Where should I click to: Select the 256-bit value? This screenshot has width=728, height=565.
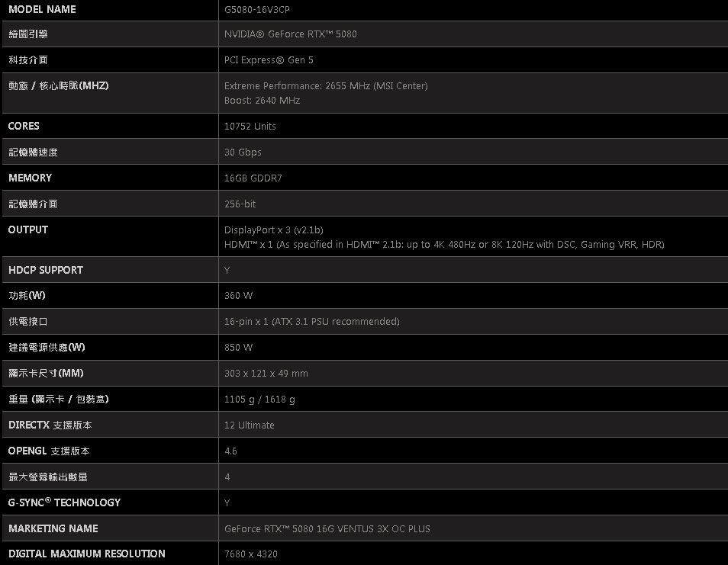240,204
